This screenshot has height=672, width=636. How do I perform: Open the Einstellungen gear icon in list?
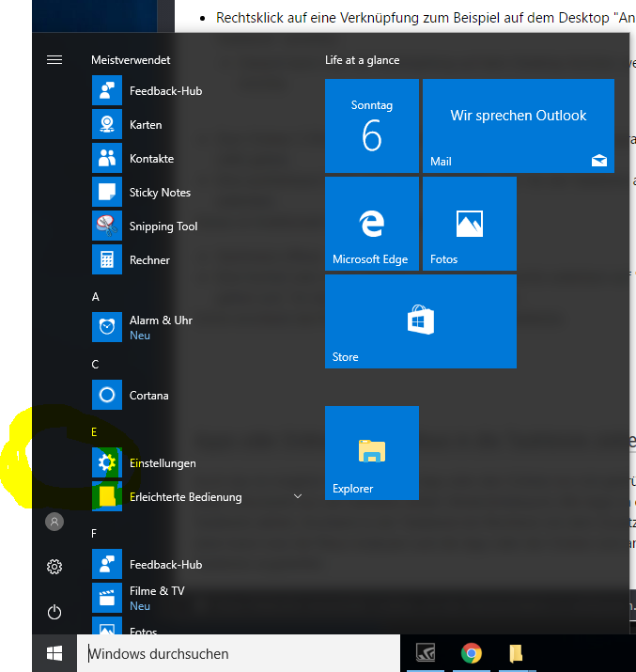(x=107, y=462)
